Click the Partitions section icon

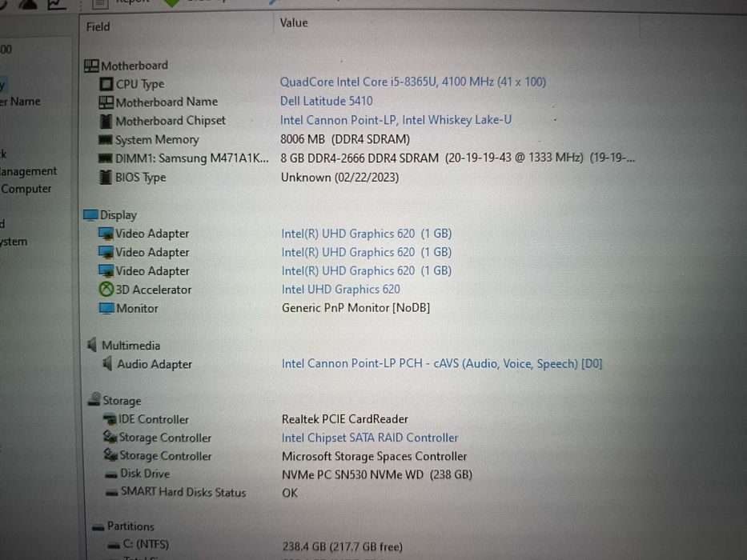98,526
